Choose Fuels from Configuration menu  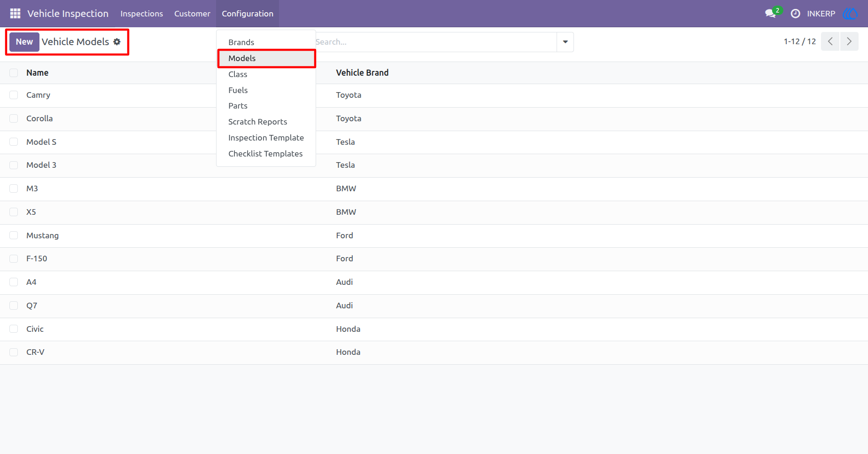[x=266, y=90]
